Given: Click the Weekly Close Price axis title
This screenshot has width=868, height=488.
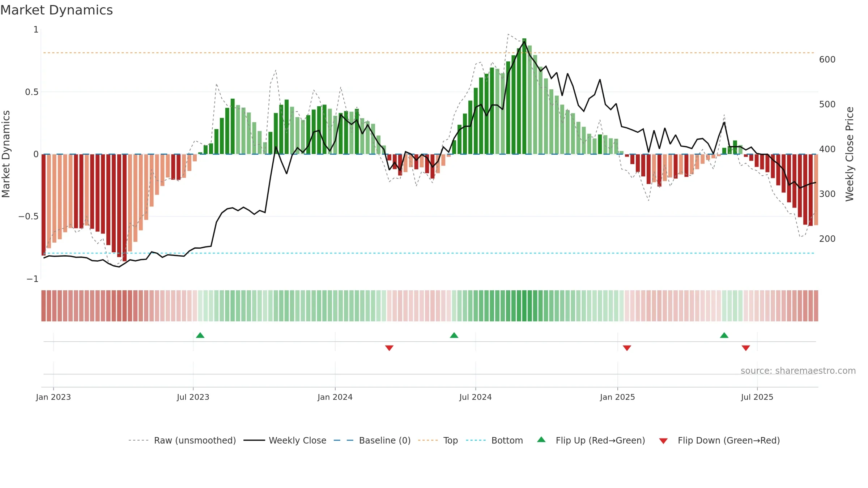Looking at the screenshot, I should [x=850, y=154].
